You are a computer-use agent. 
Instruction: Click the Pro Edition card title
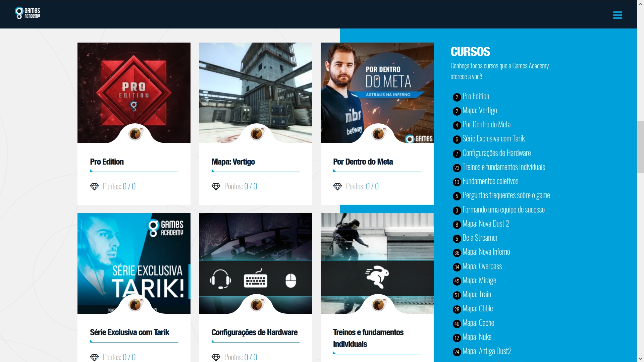coord(107,162)
